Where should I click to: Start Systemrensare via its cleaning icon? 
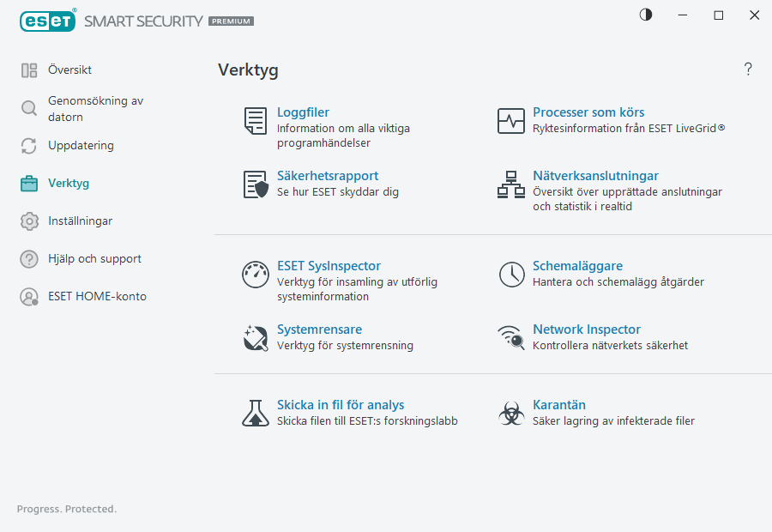255,337
